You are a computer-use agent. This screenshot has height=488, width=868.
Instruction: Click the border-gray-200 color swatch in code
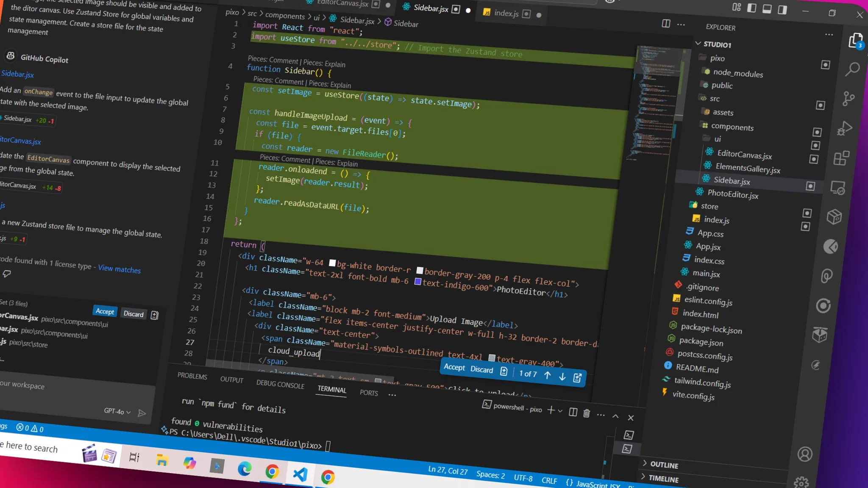[x=420, y=270]
